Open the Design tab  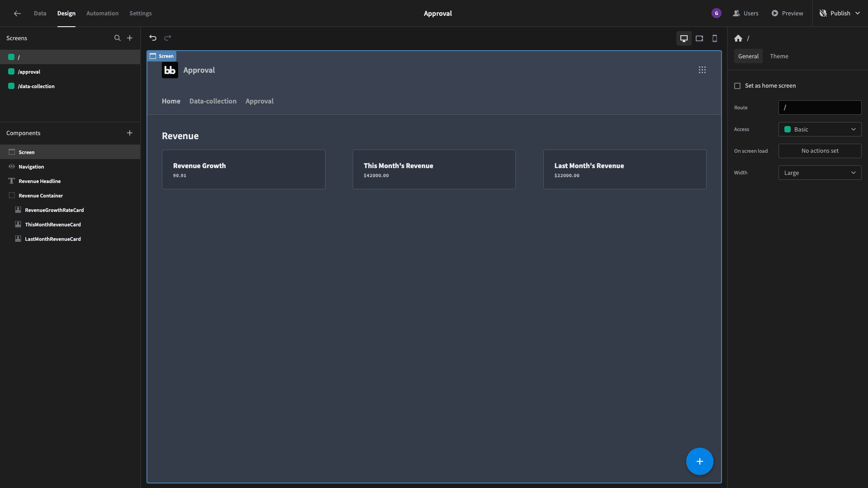coord(66,14)
